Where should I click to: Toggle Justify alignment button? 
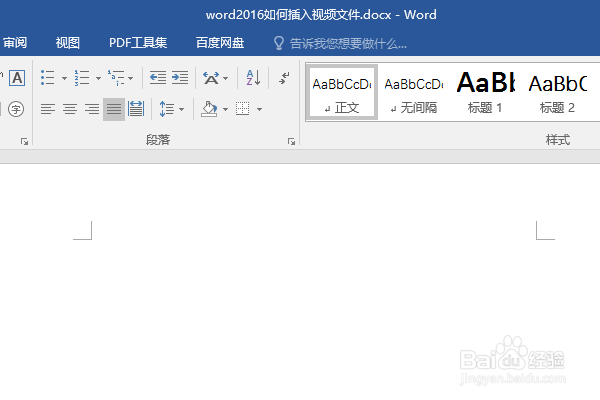point(114,109)
